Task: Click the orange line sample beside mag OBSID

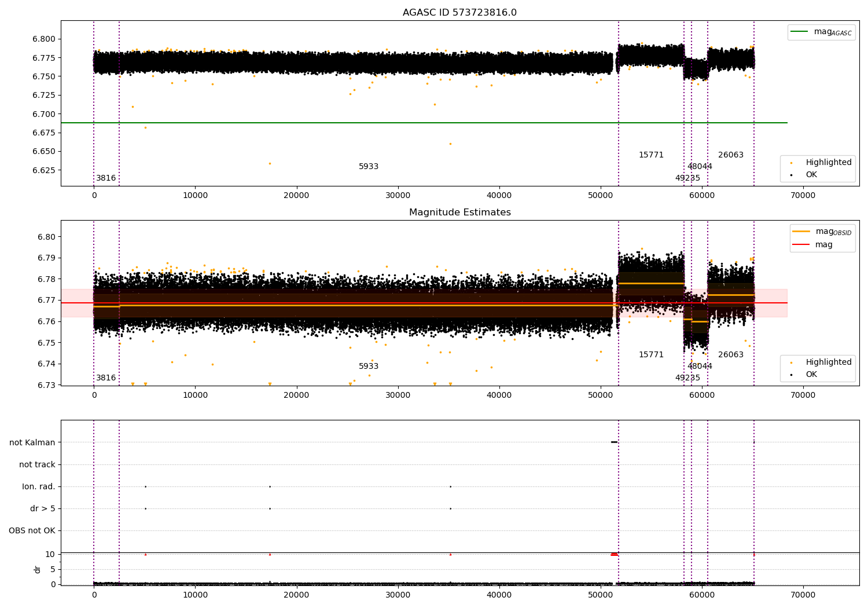Action: (x=801, y=232)
